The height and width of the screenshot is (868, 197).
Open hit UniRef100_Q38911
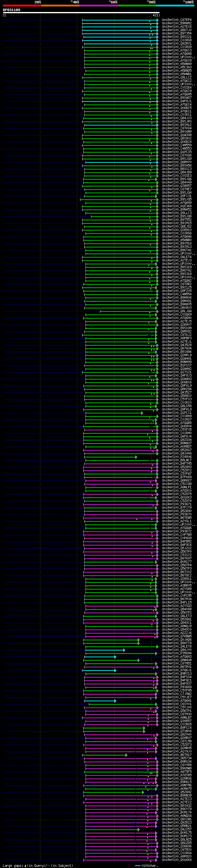176,579
